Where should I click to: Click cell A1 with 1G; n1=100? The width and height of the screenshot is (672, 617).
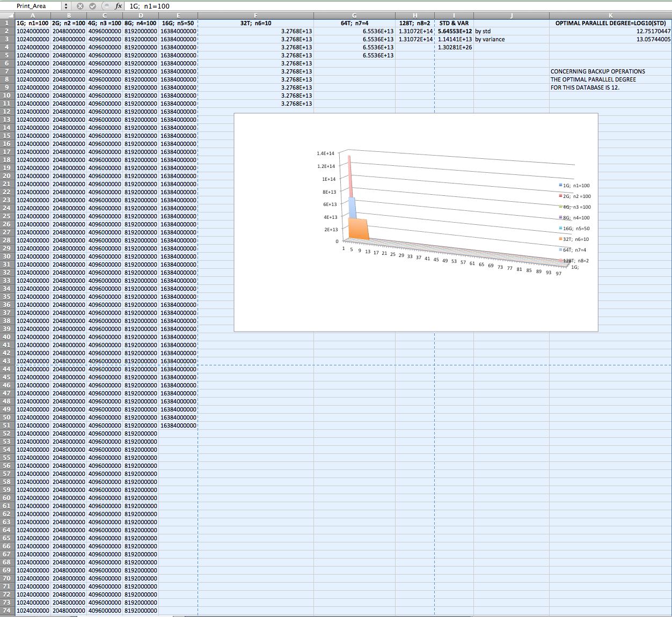tap(33, 23)
